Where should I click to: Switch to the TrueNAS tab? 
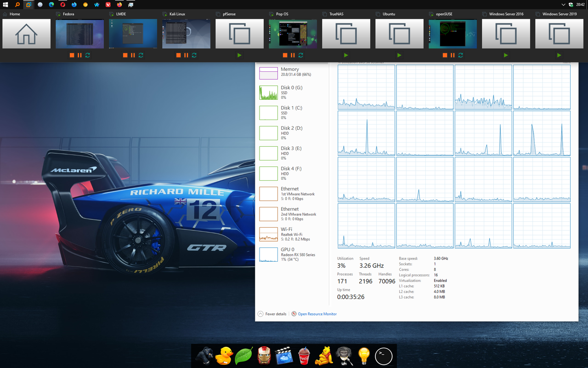point(346,34)
